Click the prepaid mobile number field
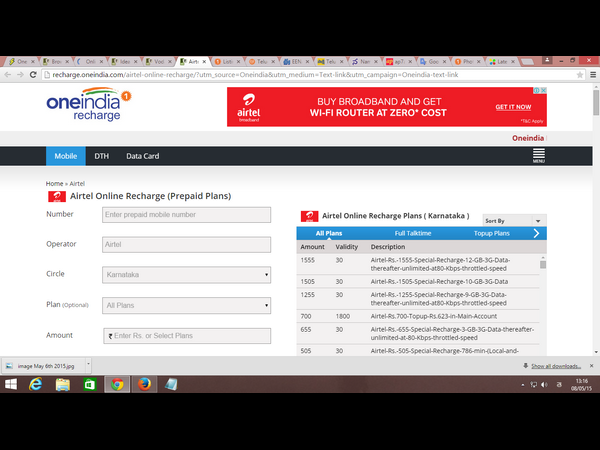 pos(186,214)
